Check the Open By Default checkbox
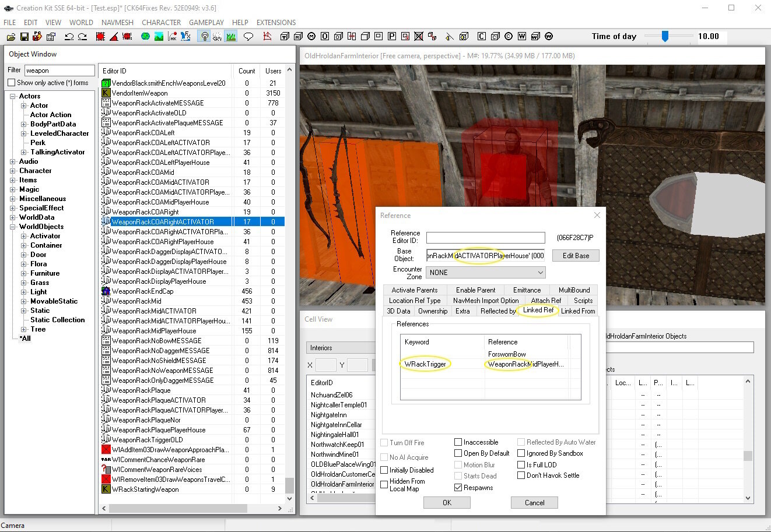Image resolution: width=771 pixels, height=532 pixels. (x=458, y=453)
